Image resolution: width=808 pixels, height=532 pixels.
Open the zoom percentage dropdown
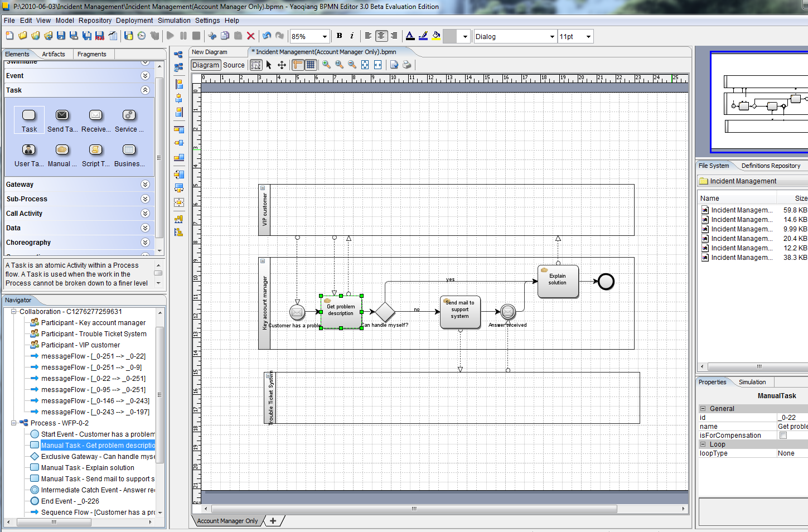pyautogui.click(x=325, y=37)
